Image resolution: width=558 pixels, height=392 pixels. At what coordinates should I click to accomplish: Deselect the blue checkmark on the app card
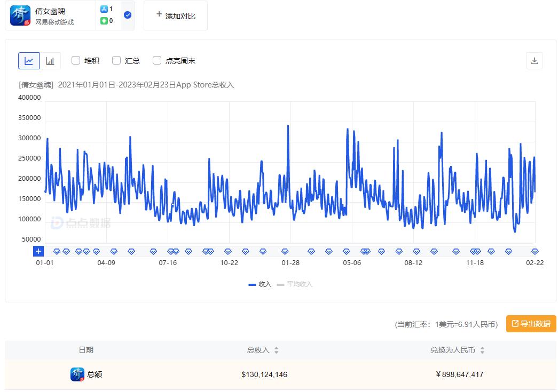coord(127,15)
